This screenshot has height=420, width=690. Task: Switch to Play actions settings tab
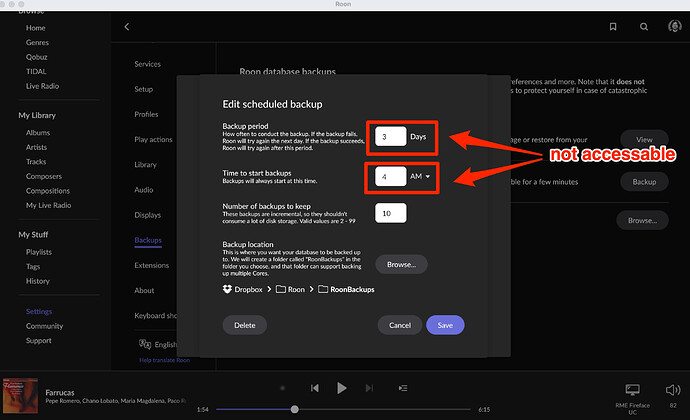(x=153, y=139)
